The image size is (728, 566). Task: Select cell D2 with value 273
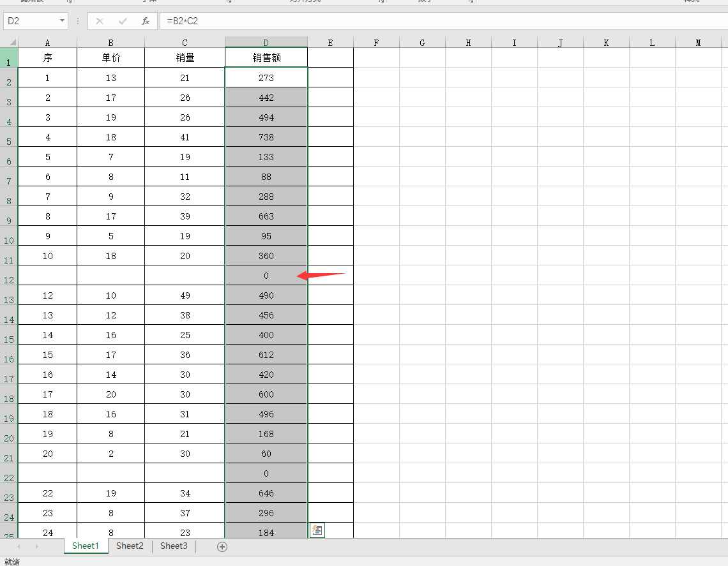point(266,77)
